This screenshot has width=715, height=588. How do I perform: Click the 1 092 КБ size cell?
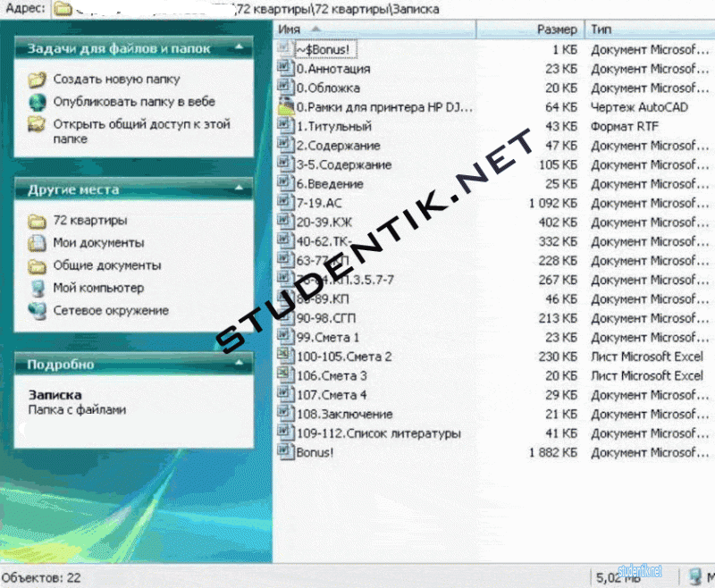[x=552, y=203]
